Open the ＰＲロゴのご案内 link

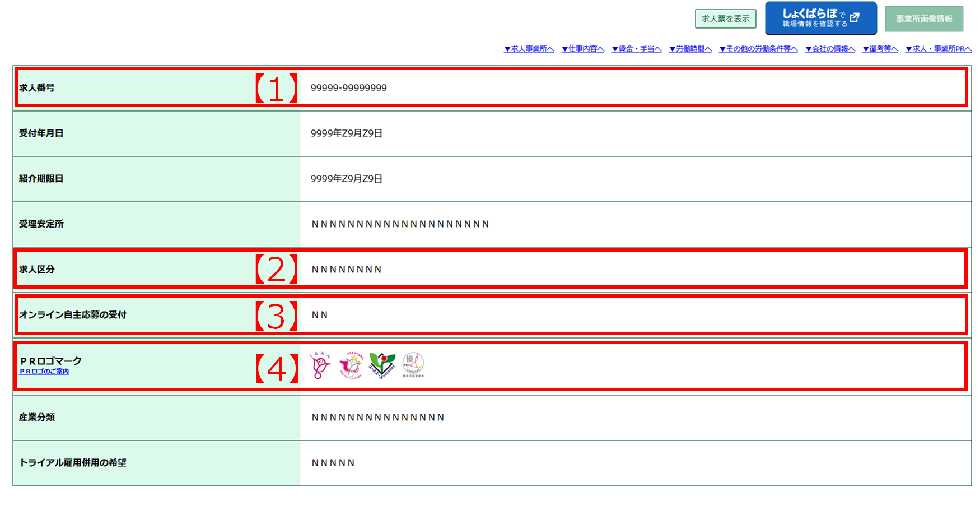44,371
